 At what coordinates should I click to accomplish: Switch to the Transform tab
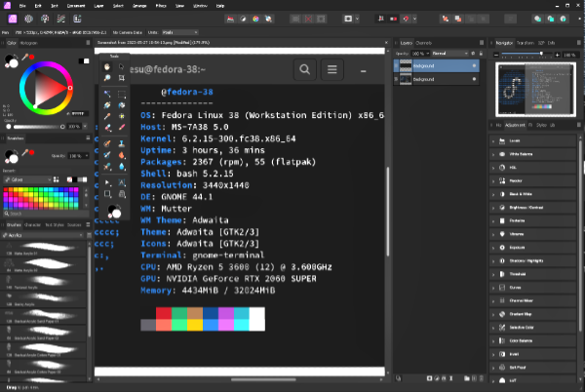click(x=526, y=43)
